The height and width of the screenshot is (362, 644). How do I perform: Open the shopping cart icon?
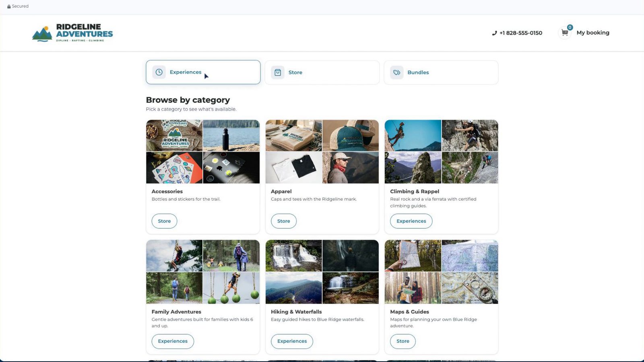tap(565, 33)
